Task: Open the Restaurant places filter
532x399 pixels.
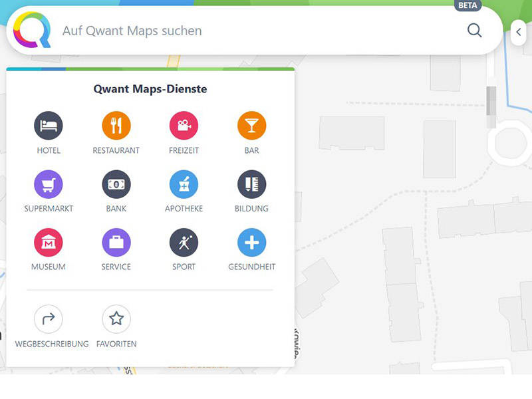Action: pos(116,125)
